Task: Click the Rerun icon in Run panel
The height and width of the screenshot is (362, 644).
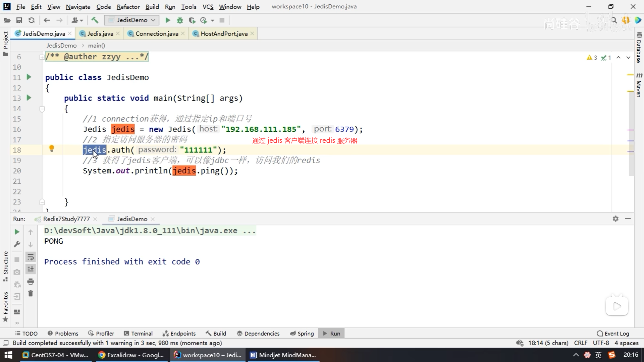Action: (x=17, y=232)
